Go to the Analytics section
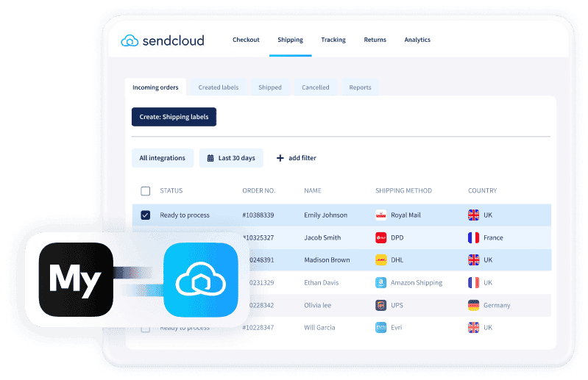The width and height of the screenshot is (588, 380). click(417, 40)
